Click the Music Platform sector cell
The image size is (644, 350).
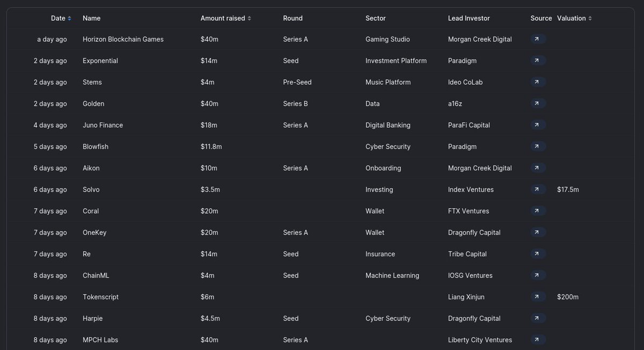(388, 82)
